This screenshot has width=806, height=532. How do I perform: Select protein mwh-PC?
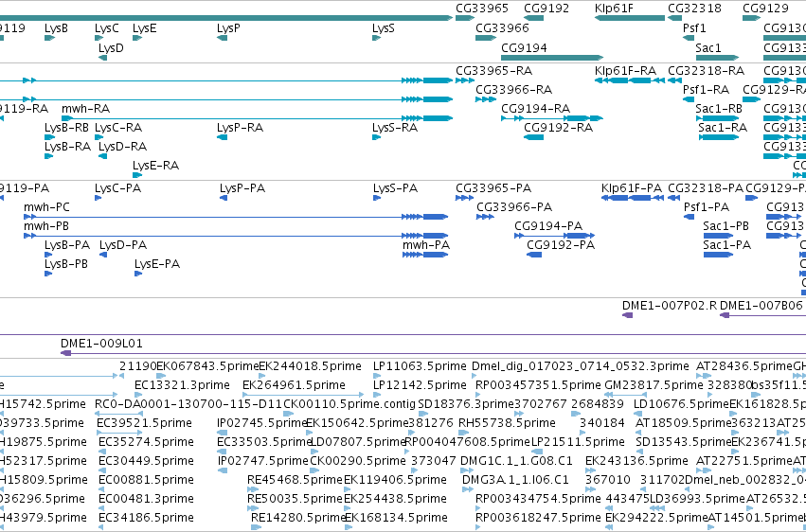(x=236, y=217)
